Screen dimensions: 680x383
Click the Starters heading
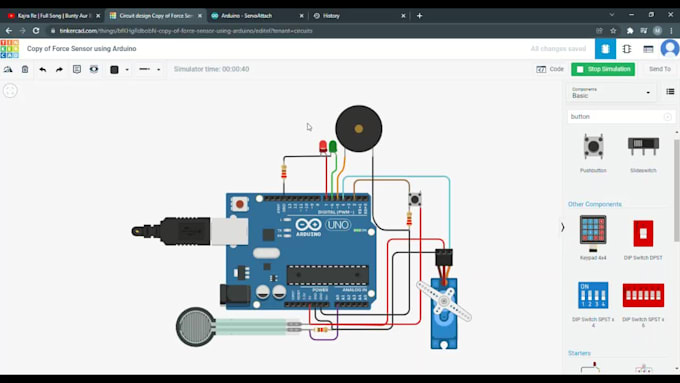(579, 353)
